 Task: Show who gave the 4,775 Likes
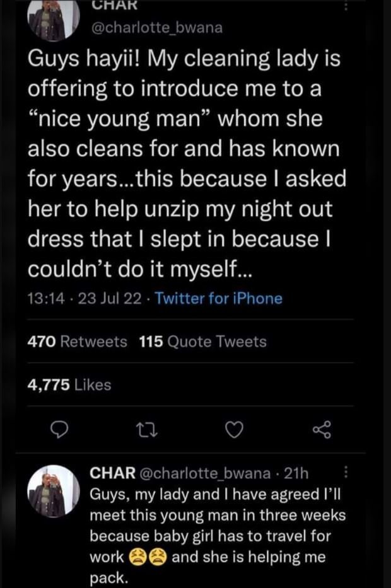pos(69,384)
